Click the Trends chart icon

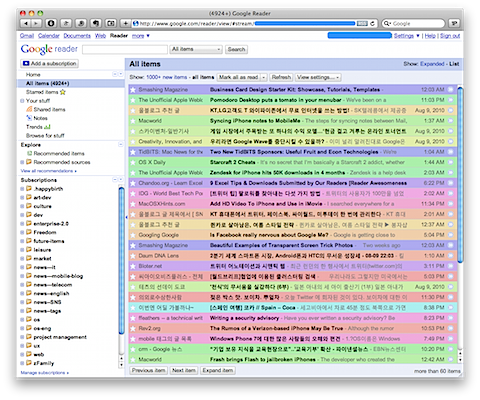(47, 127)
